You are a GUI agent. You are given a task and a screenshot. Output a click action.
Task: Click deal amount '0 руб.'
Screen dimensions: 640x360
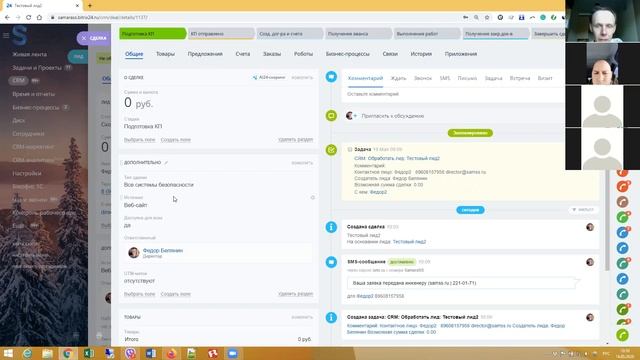(138, 103)
